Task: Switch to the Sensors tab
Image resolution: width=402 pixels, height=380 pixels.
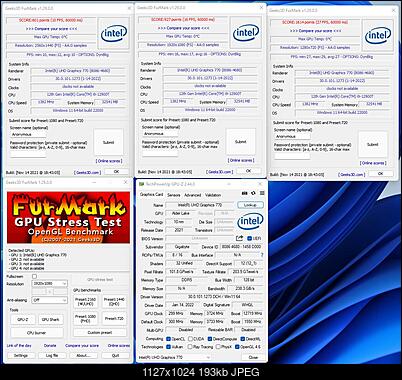Action: [174, 195]
